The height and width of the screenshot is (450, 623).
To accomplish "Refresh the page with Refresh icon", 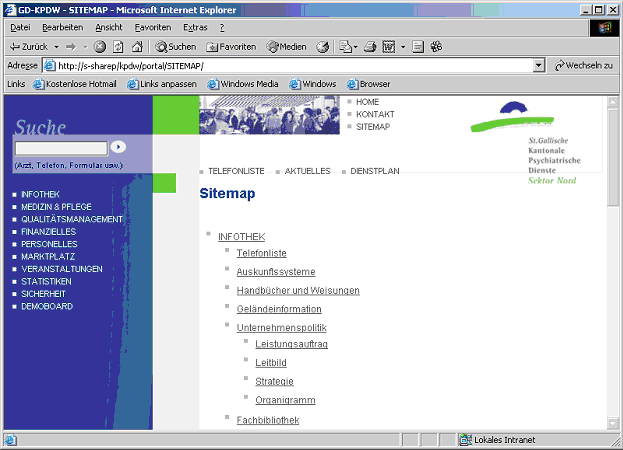I will pyautogui.click(x=118, y=47).
